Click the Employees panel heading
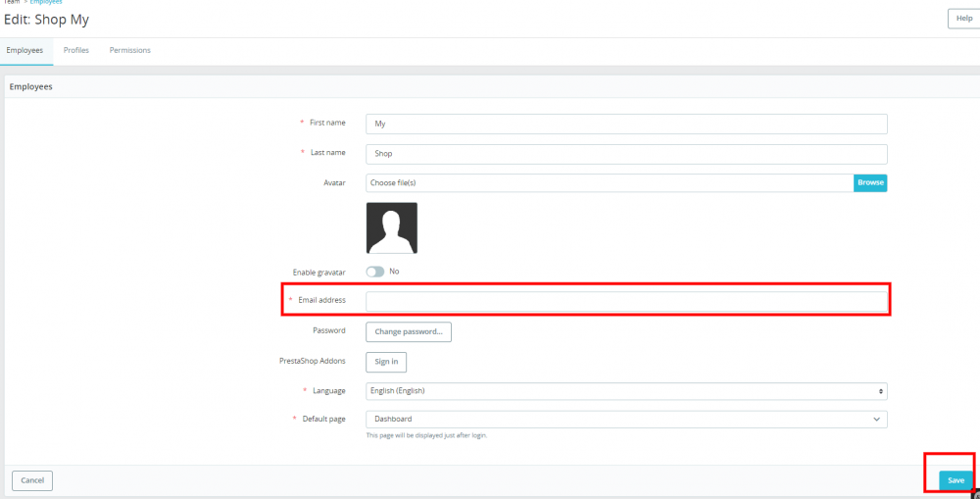Viewport: 980px width, 499px height. point(30,87)
